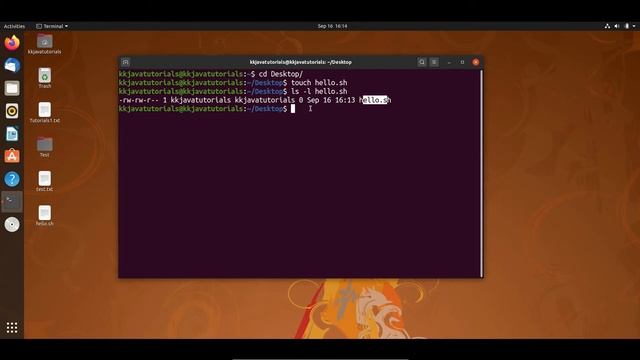Open the network status icon in the top bar
640x360 pixels.
[607, 26]
